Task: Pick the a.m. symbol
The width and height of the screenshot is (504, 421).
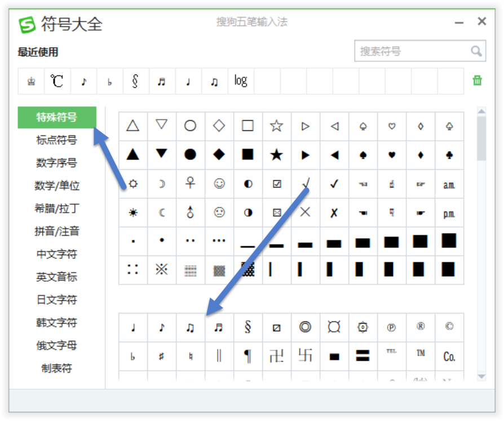Action: click(449, 184)
